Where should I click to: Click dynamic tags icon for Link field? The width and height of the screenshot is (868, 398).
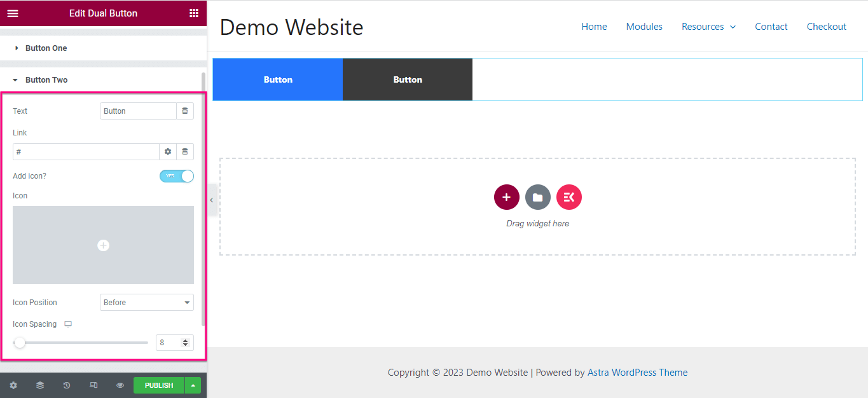185,151
